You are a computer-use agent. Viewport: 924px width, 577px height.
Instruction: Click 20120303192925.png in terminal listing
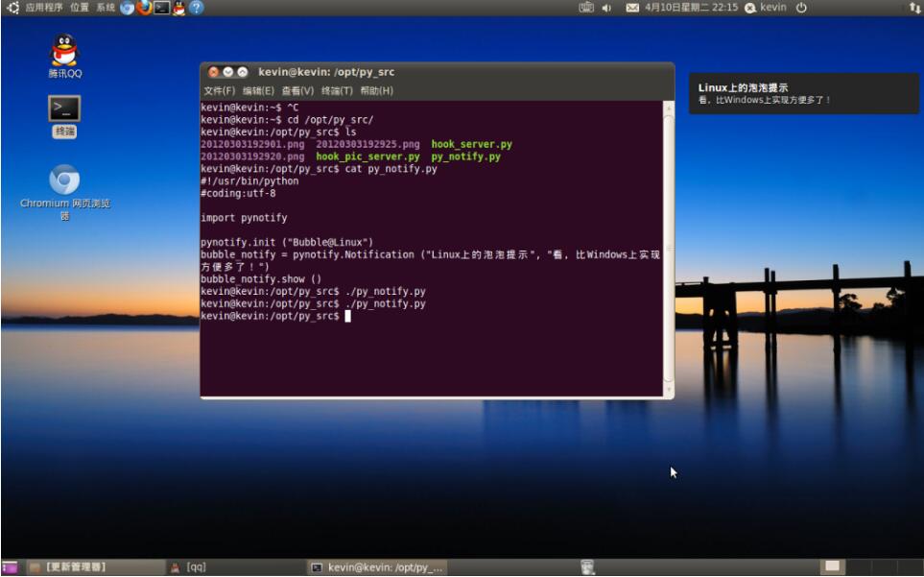[x=367, y=144]
